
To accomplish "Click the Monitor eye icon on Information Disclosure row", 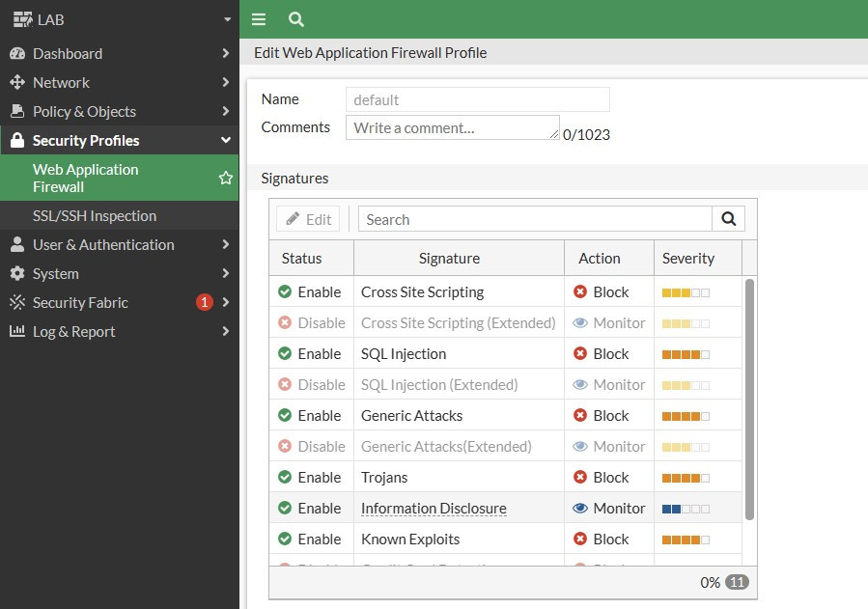I will (x=580, y=508).
